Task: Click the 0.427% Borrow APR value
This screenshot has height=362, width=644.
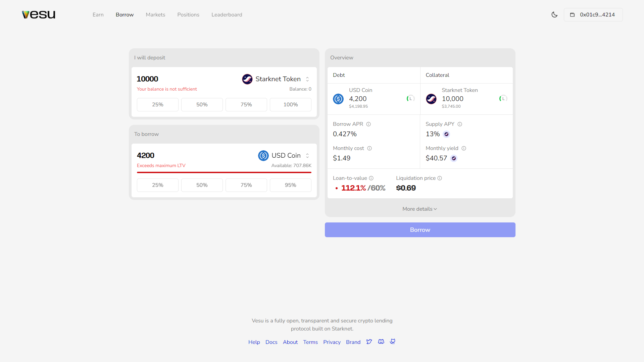Action: (x=345, y=134)
